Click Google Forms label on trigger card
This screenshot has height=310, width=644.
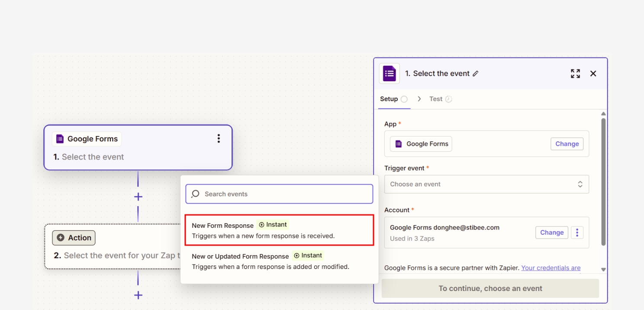click(x=93, y=139)
